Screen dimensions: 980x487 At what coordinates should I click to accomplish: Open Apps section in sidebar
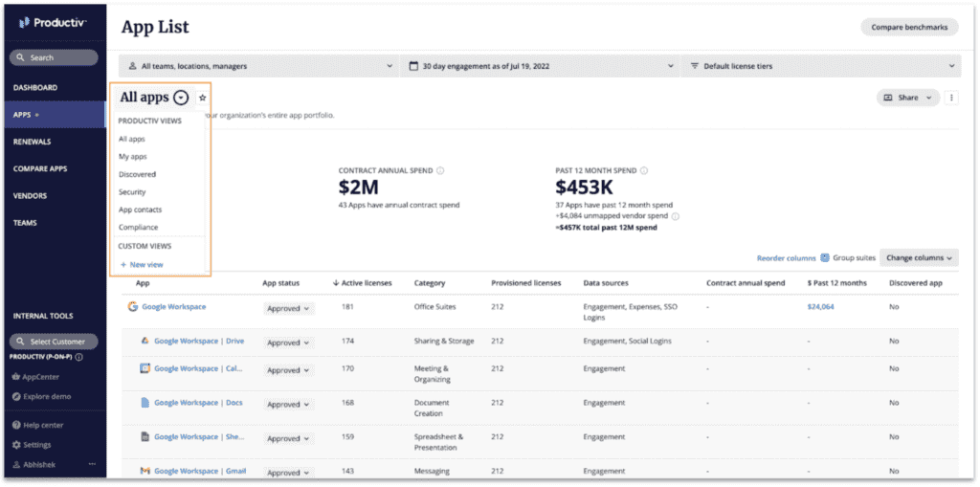coord(55,115)
